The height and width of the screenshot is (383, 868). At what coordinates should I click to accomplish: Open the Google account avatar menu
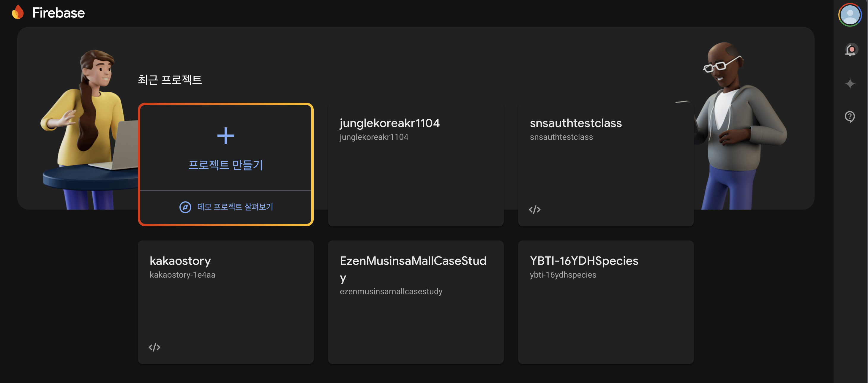[850, 15]
